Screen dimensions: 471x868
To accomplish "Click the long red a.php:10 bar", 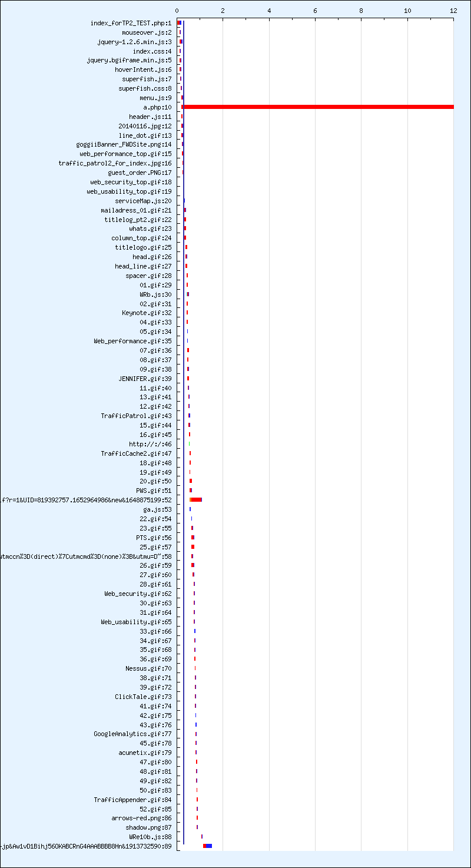I will coord(318,107).
